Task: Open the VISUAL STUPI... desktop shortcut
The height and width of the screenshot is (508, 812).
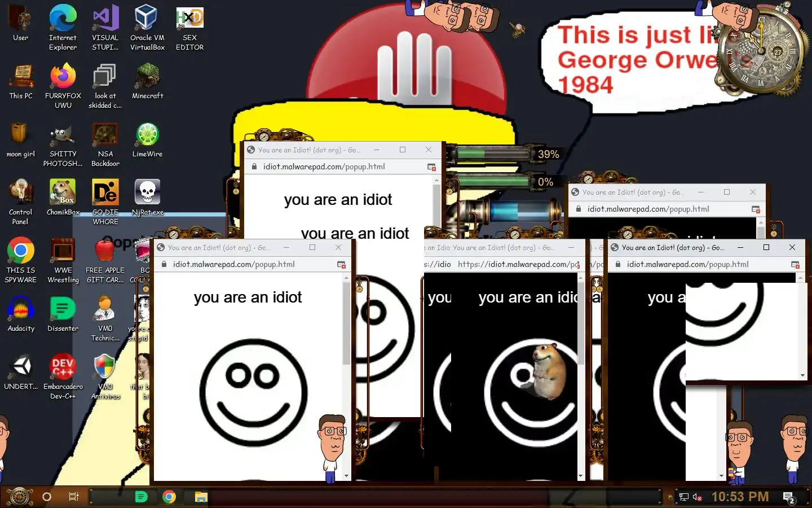Action: 105,28
